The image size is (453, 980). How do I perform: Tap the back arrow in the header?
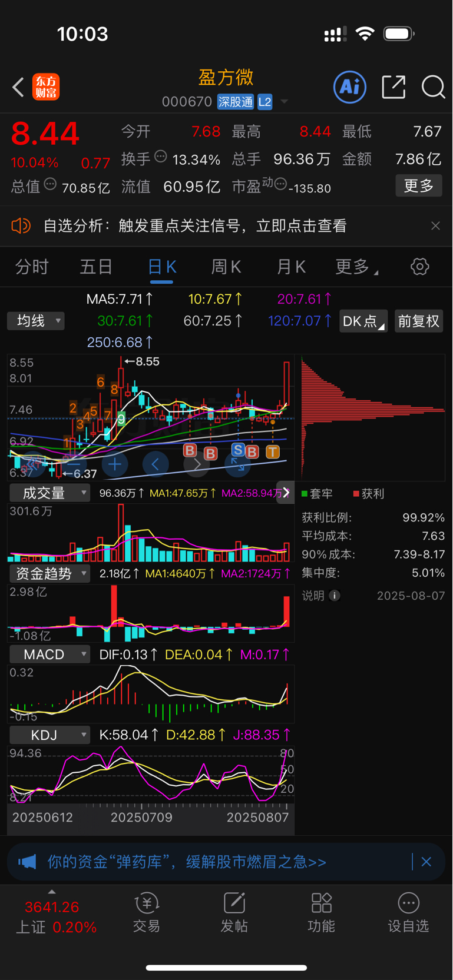coord(18,88)
